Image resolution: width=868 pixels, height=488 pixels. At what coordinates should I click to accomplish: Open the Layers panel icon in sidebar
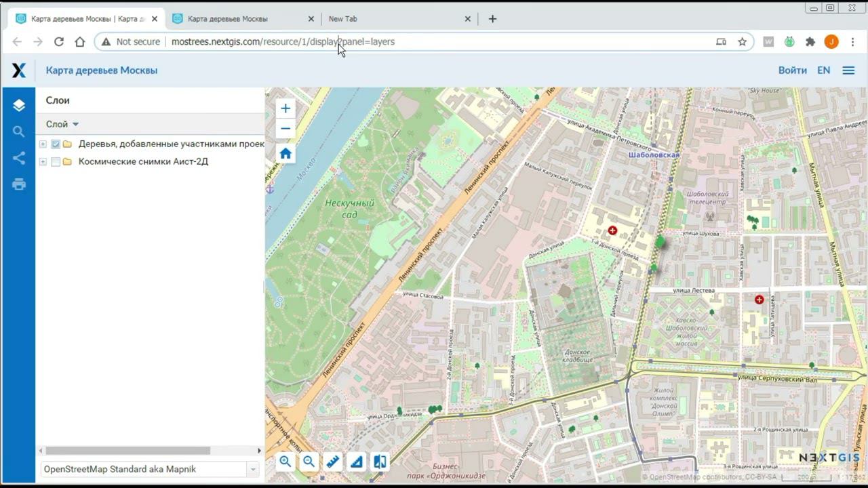click(x=18, y=105)
